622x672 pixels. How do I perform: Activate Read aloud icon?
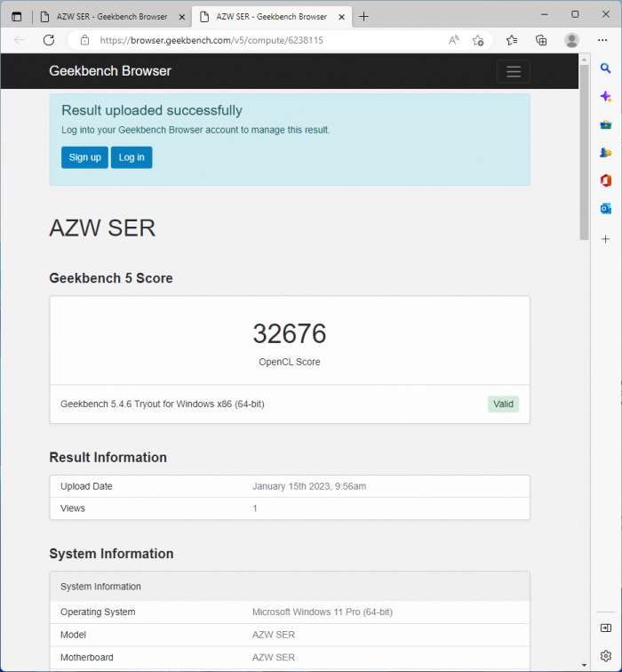[454, 40]
